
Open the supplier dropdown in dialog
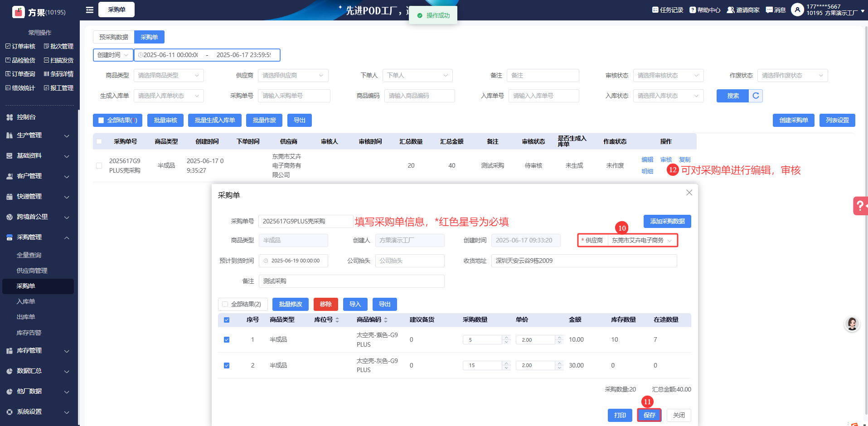[x=641, y=240]
